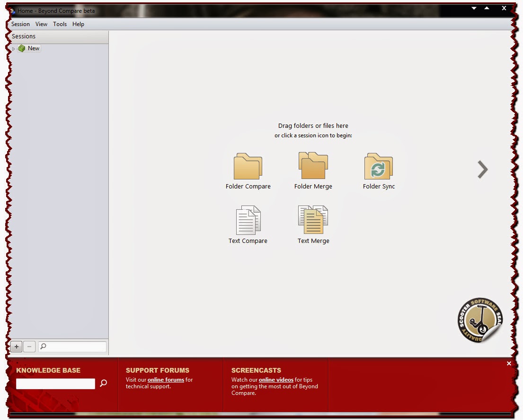Close the Beyond Compare window
The width and height of the screenshot is (523, 420).
[x=504, y=8]
